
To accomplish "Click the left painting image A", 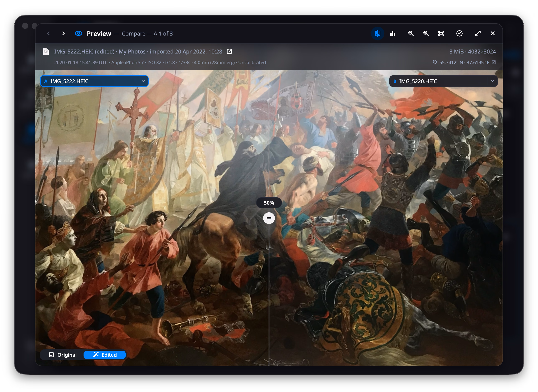I will click(152, 218).
